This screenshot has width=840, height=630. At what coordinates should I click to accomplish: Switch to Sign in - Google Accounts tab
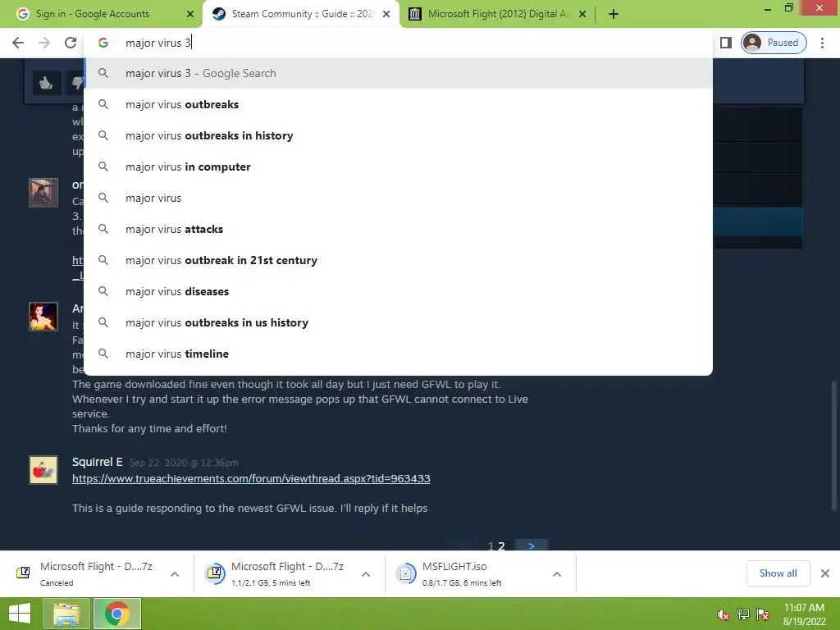click(x=92, y=14)
